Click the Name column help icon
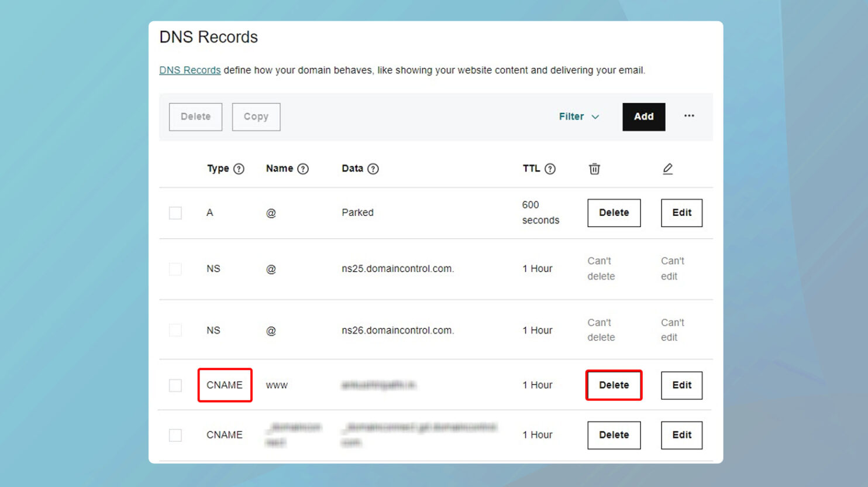 [x=304, y=169]
